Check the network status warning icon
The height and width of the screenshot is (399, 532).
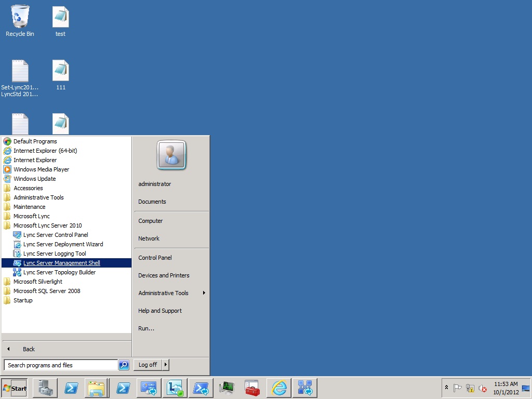470,388
